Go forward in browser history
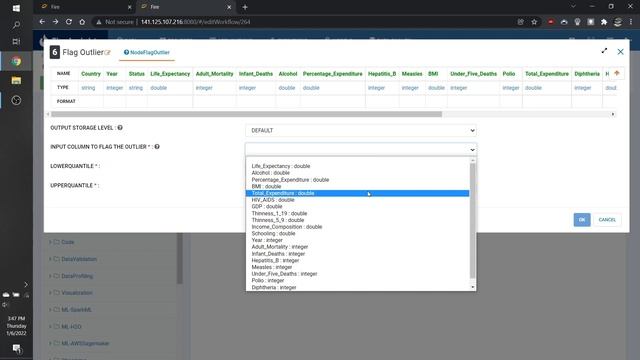 point(56,22)
